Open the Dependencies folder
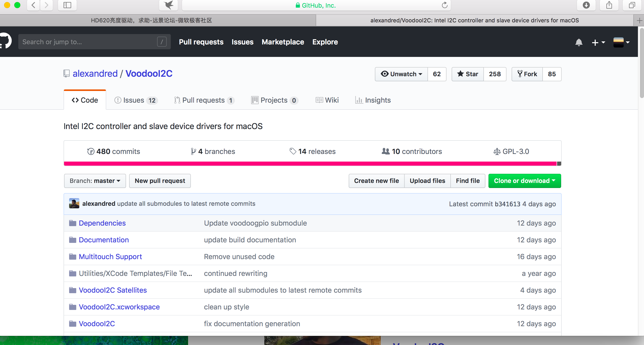The height and width of the screenshot is (345, 644). [102, 223]
